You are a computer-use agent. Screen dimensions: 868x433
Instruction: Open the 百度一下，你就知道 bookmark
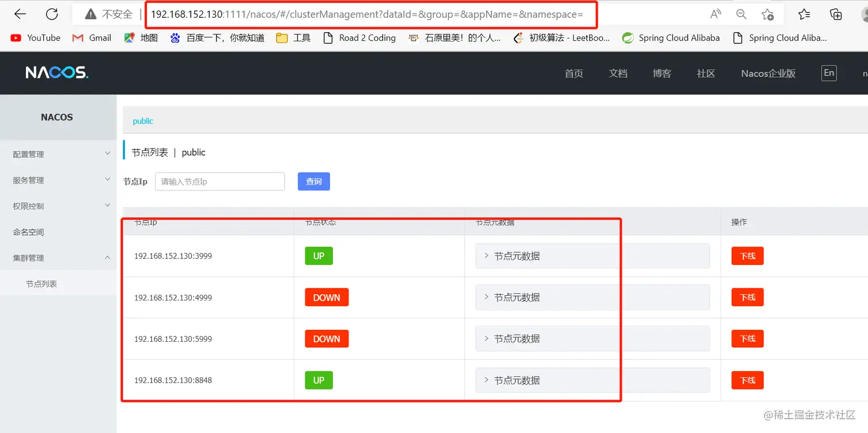tap(218, 38)
